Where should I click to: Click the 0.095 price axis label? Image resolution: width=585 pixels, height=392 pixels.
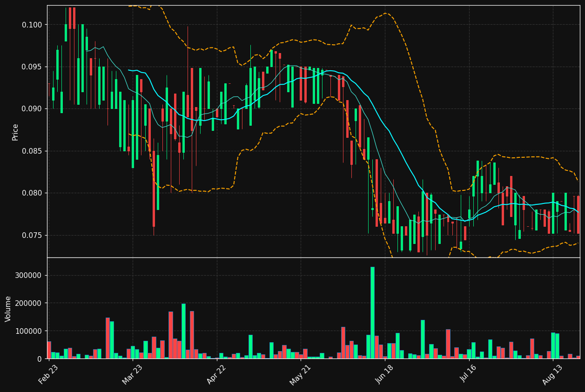[x=32, y=67]
